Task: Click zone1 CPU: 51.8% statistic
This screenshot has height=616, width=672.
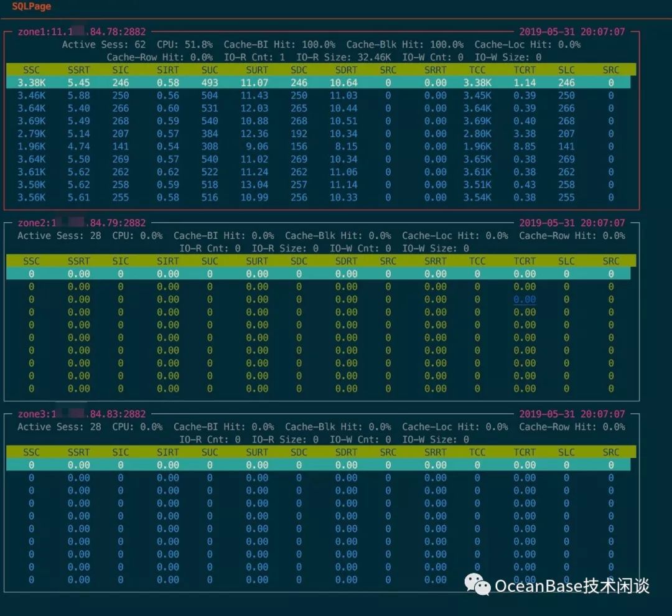Action: pos(185,45)
